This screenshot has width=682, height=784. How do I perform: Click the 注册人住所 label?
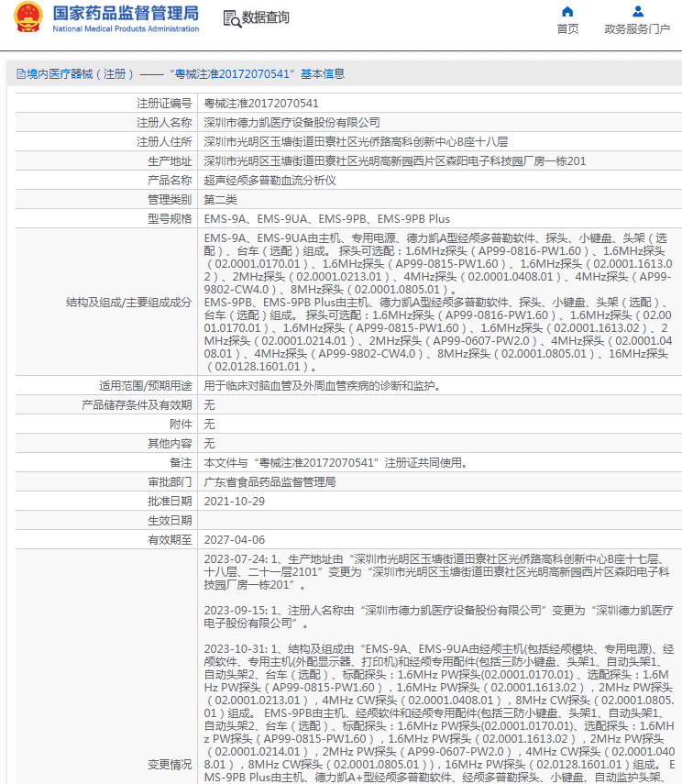pyautogui.click(x=164, y=142)
